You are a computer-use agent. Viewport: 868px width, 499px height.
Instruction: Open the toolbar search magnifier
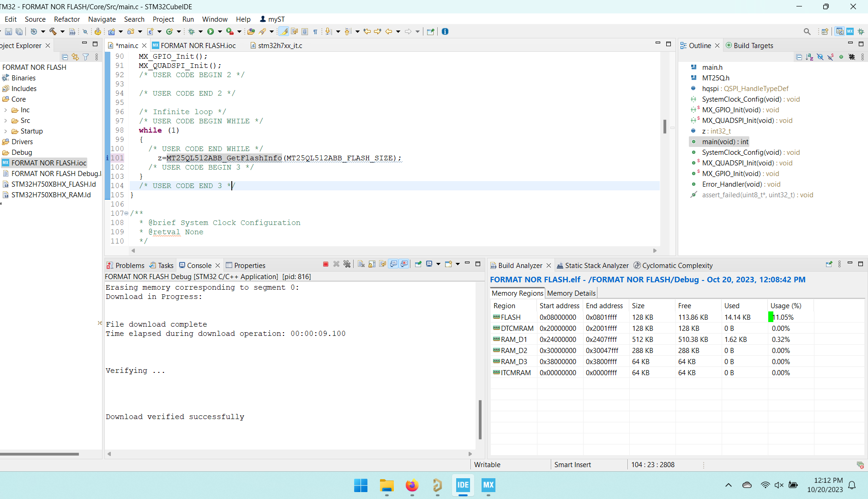point(807,31)
